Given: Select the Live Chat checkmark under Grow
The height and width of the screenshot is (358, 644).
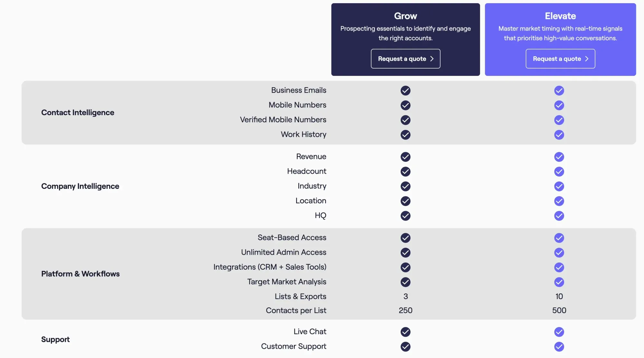Looking at the screenshot, I should [x=405, y=332].
